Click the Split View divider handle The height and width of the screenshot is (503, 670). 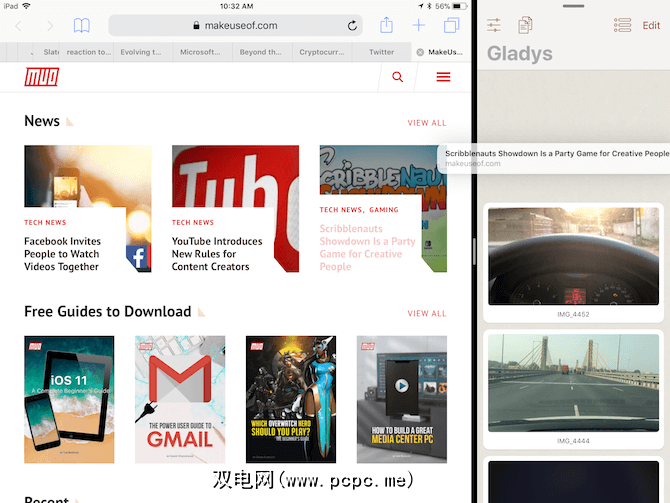coord(474,251)
